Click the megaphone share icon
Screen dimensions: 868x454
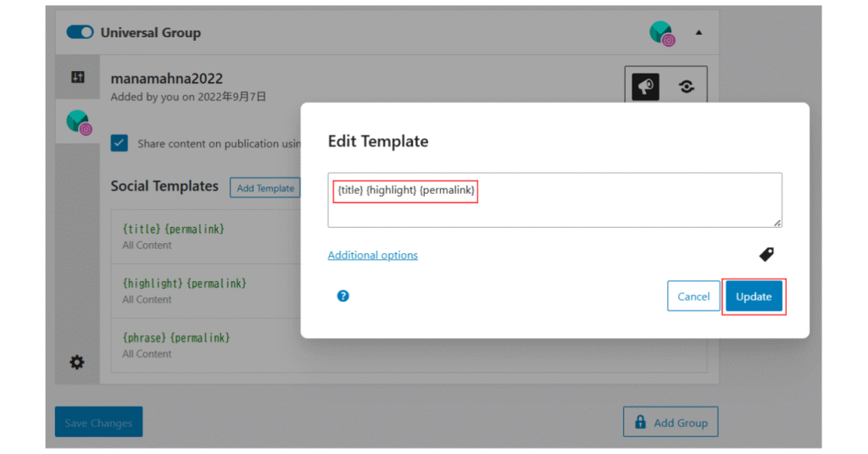tap(645, 86)
